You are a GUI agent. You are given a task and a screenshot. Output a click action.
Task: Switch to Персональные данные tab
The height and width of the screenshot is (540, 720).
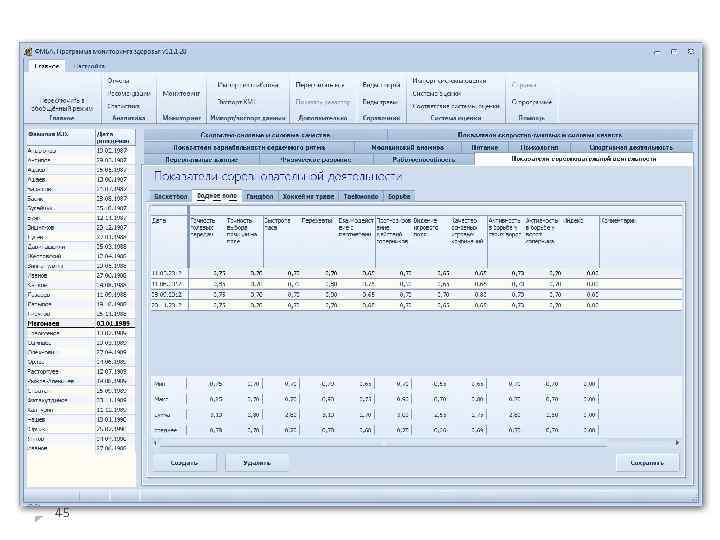[x=202, y=160]
